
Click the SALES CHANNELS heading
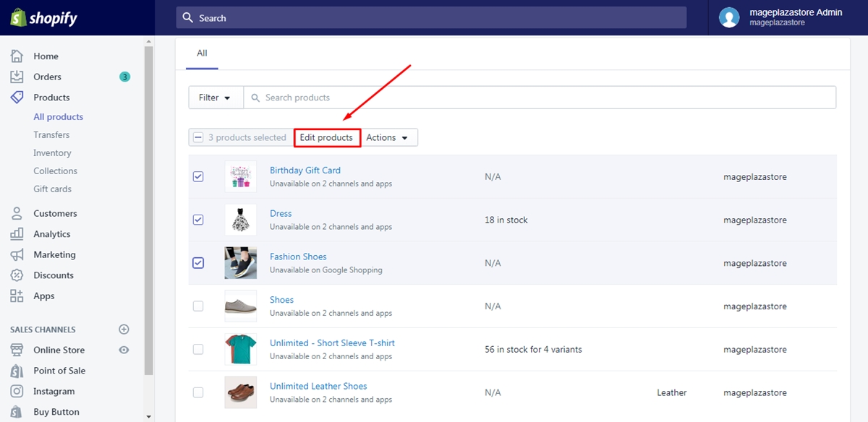click(43, 330)
